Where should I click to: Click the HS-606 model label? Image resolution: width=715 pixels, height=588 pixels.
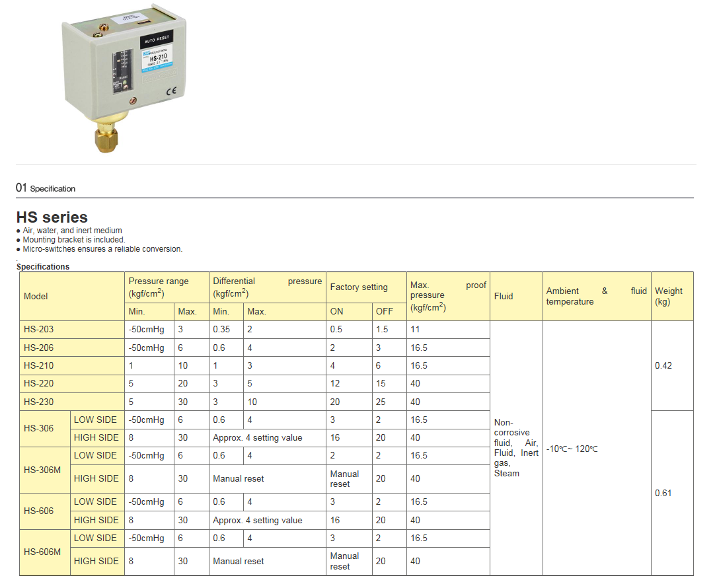point(40,511)
